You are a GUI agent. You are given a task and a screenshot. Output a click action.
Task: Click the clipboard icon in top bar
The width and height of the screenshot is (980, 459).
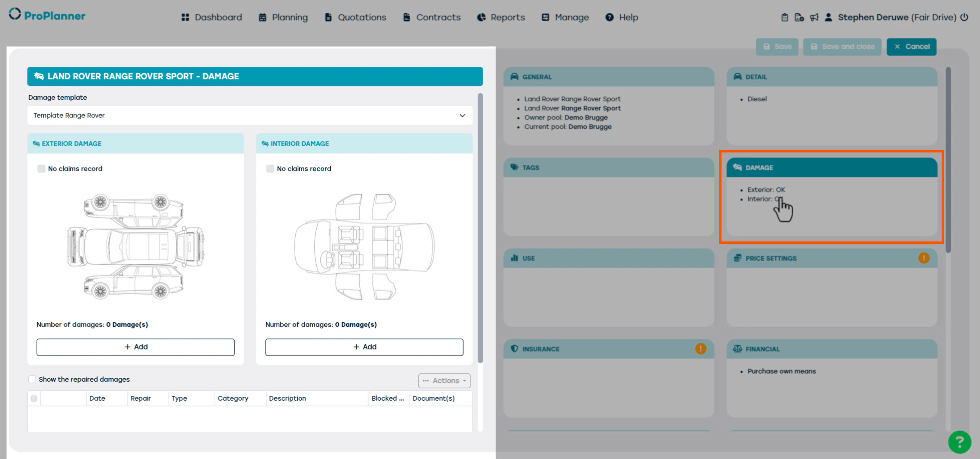coord(784,17)
